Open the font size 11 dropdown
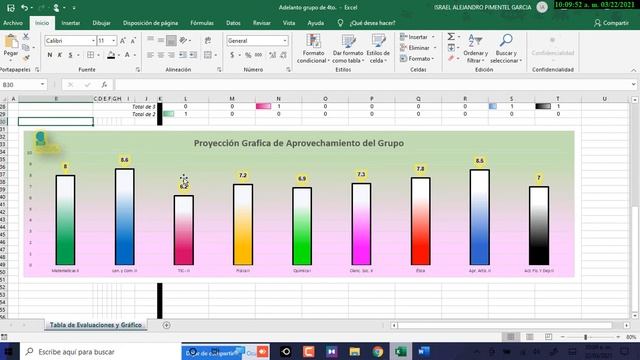This screenshot has width=640, height=360. tap(113, 41)
